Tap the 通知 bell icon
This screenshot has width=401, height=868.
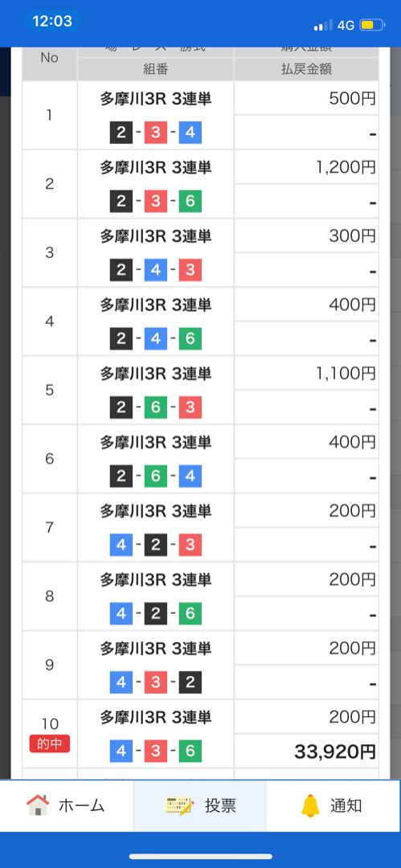pos(310,805)
